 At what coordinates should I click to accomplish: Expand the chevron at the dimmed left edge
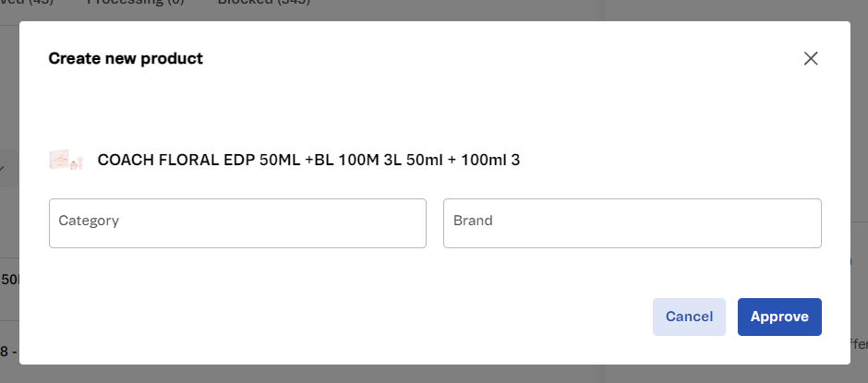[x=4, y=169]
